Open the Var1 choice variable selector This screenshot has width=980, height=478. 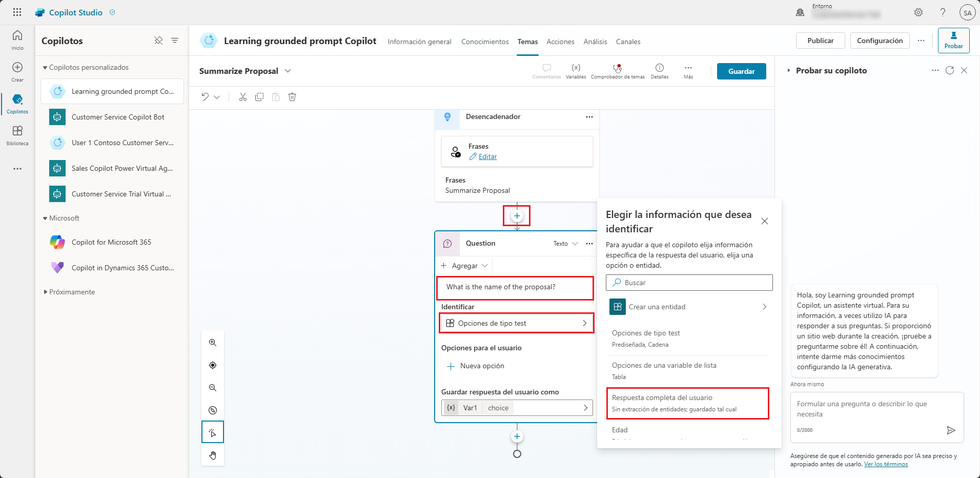pos(517,408)
